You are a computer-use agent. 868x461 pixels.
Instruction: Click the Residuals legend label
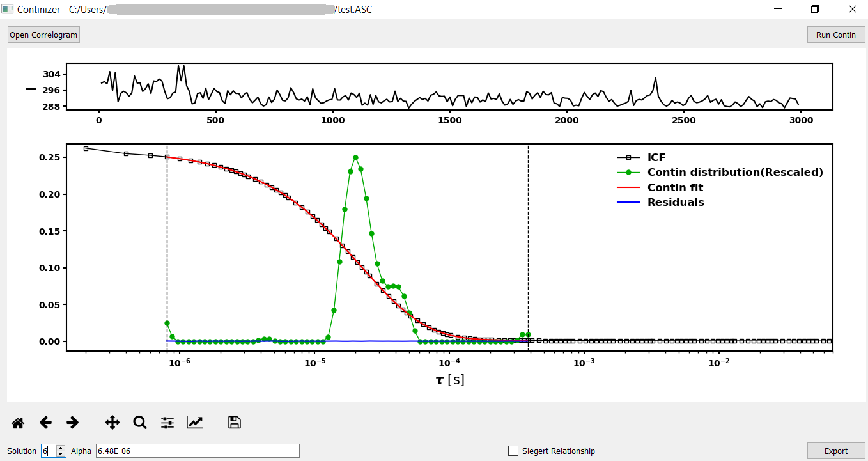[676, 202]
